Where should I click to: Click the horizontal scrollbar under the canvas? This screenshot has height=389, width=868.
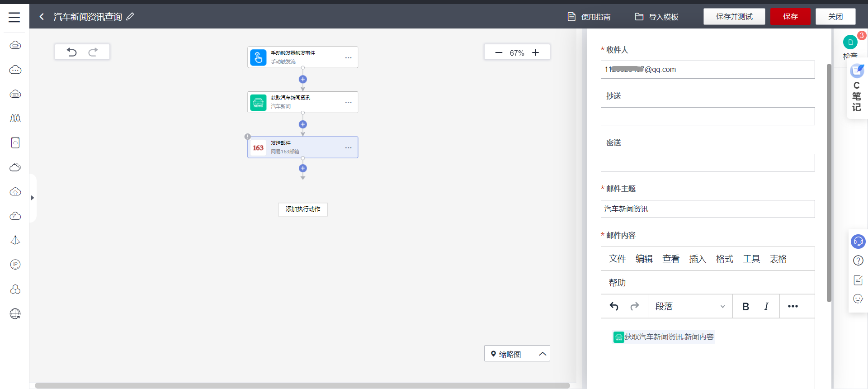click(302, 386)
